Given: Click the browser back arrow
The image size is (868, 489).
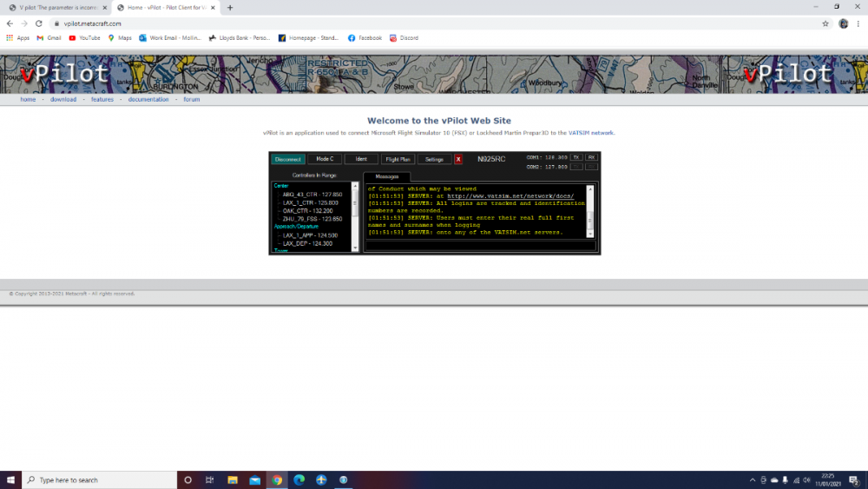Looking at the screenshot, I should click(x=10, y=23).
